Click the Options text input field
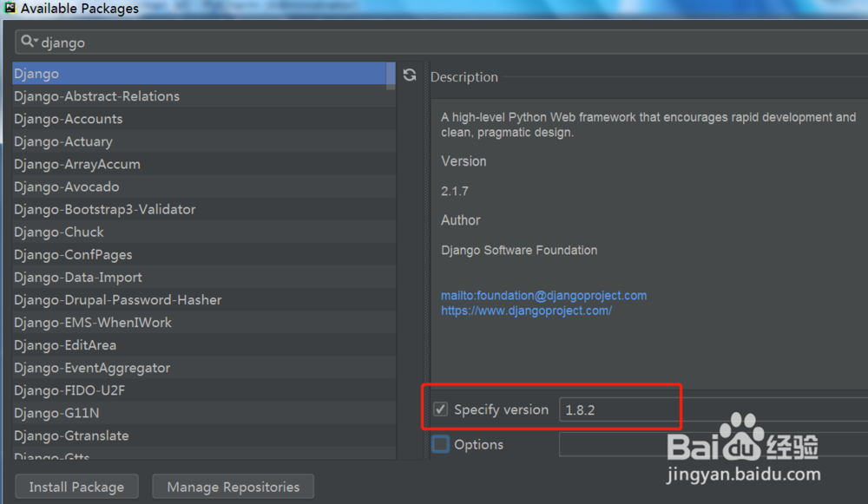Screen dimensions: 868x504 click(713, 444)
